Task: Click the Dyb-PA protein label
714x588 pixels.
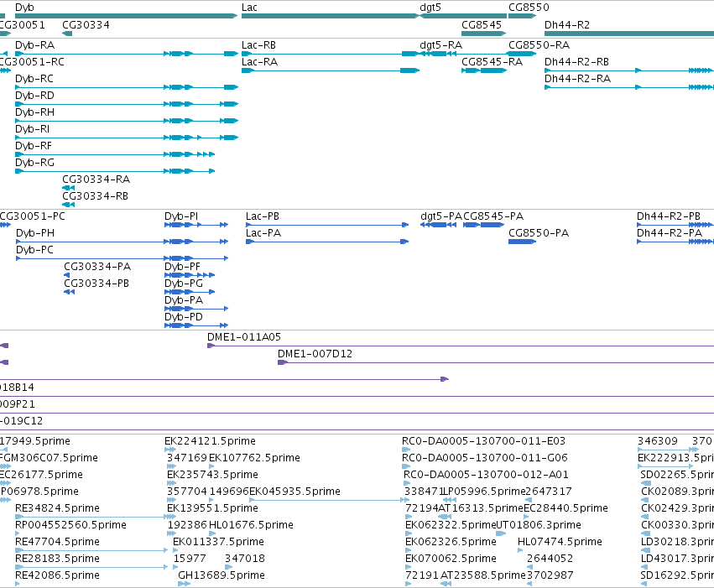Action: click(x=184, y=300)
